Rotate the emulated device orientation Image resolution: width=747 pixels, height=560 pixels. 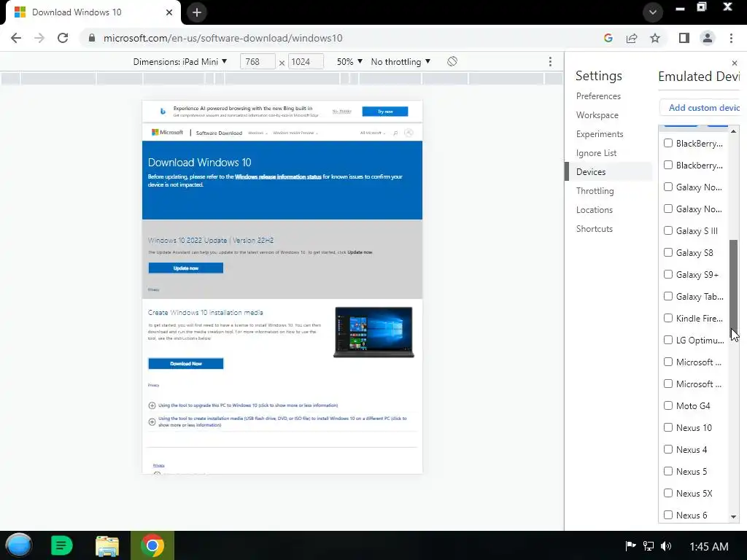pos(452,61)
